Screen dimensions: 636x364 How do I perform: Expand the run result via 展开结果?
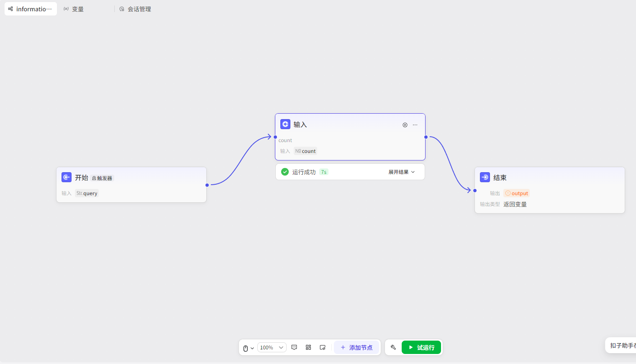(401, 172)
